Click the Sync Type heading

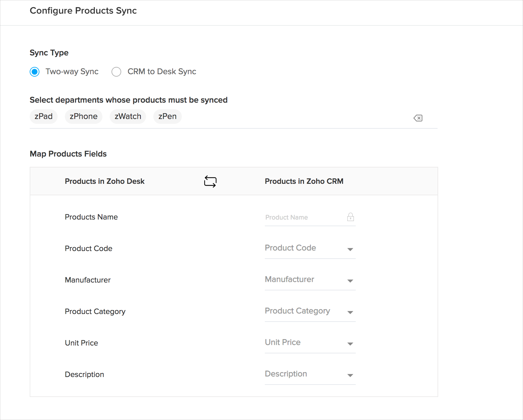[x=49, y=53]
